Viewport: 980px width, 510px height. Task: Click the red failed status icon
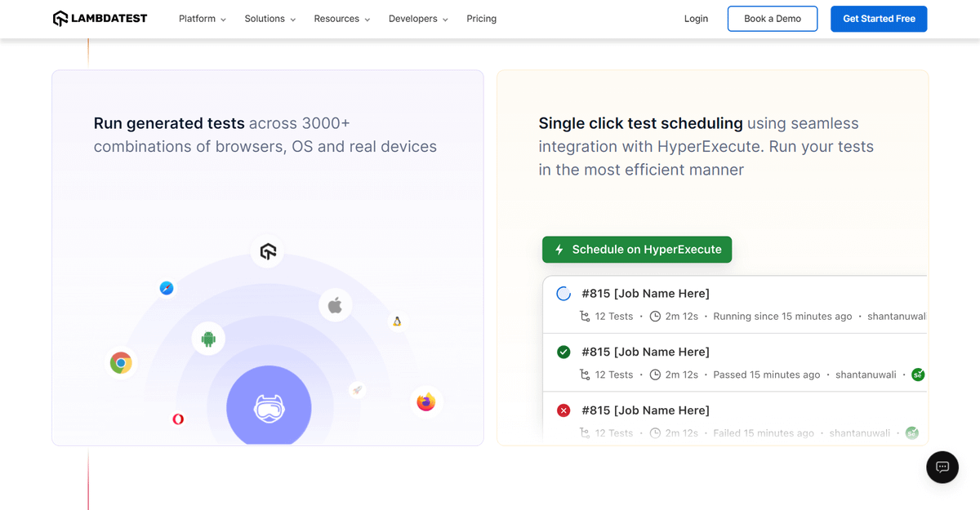(x=563, y=410)
